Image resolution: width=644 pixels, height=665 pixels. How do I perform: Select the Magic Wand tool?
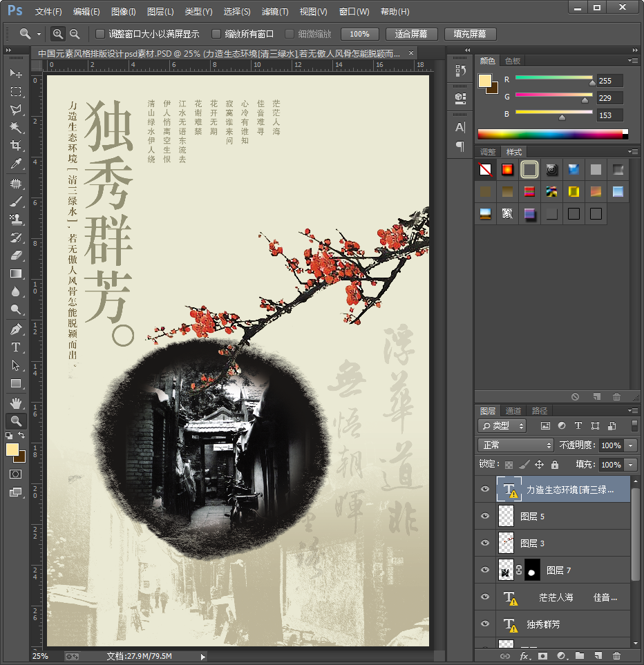click(x=16, y=127)
